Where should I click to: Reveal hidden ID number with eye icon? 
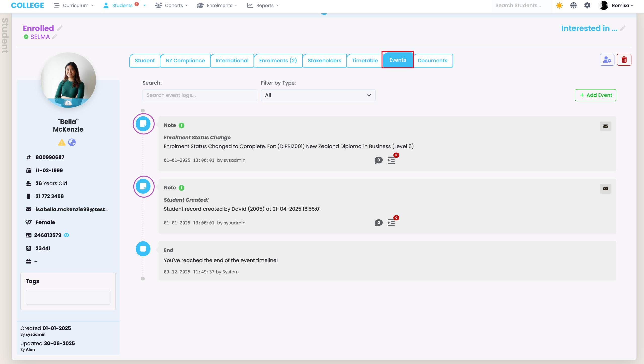tap(66, 235)
